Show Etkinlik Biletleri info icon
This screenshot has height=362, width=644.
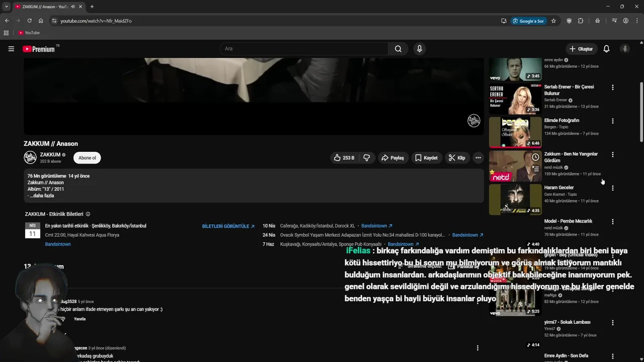click(x=88, y=214)
